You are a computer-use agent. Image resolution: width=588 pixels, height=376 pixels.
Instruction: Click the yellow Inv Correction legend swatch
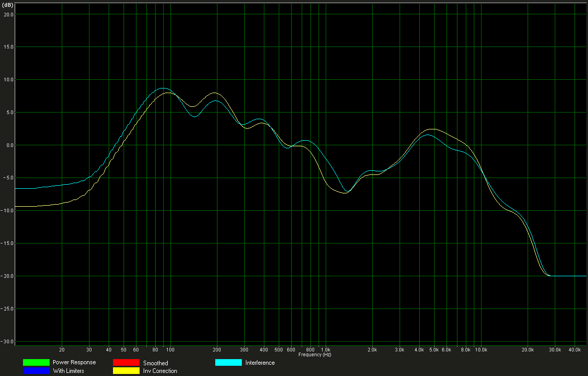[x=126, y=371]
